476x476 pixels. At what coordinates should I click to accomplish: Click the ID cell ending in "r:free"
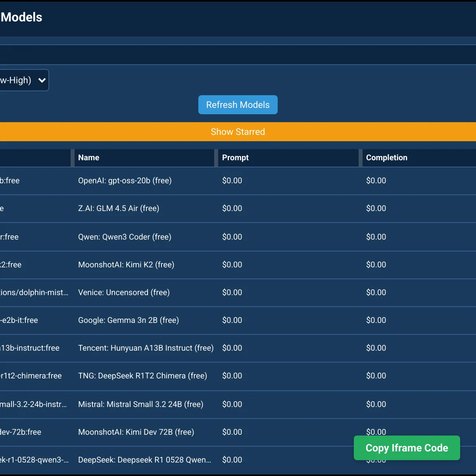coord(9,237)
